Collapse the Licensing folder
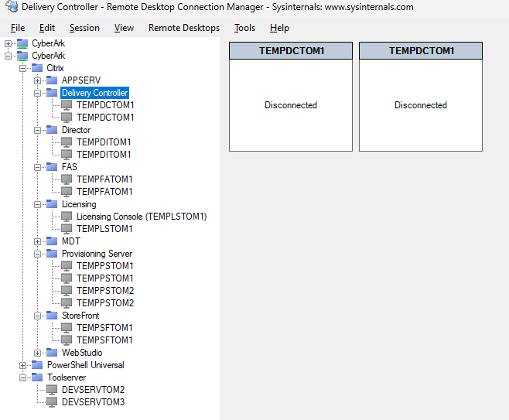 [38, 205]
